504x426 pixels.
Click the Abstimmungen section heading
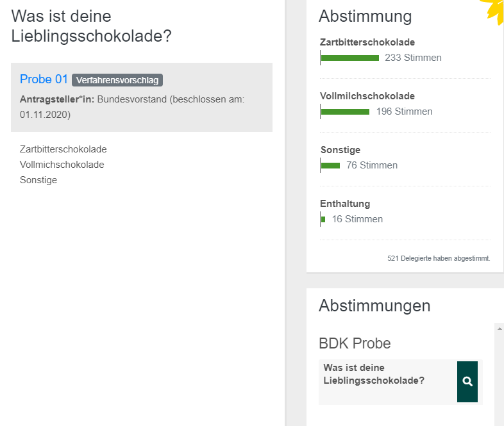(374, 306)
